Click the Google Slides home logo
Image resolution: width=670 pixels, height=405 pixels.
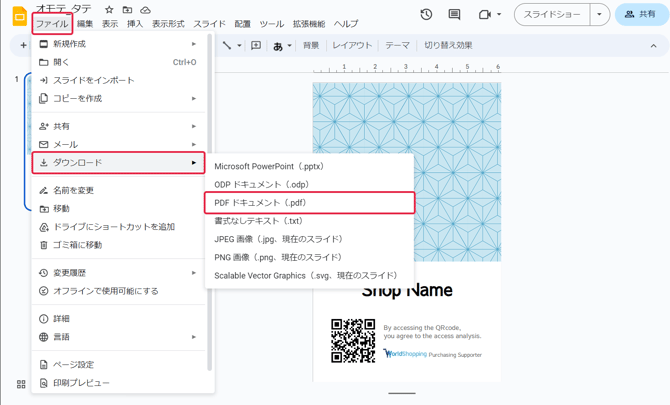click(19, 17)
